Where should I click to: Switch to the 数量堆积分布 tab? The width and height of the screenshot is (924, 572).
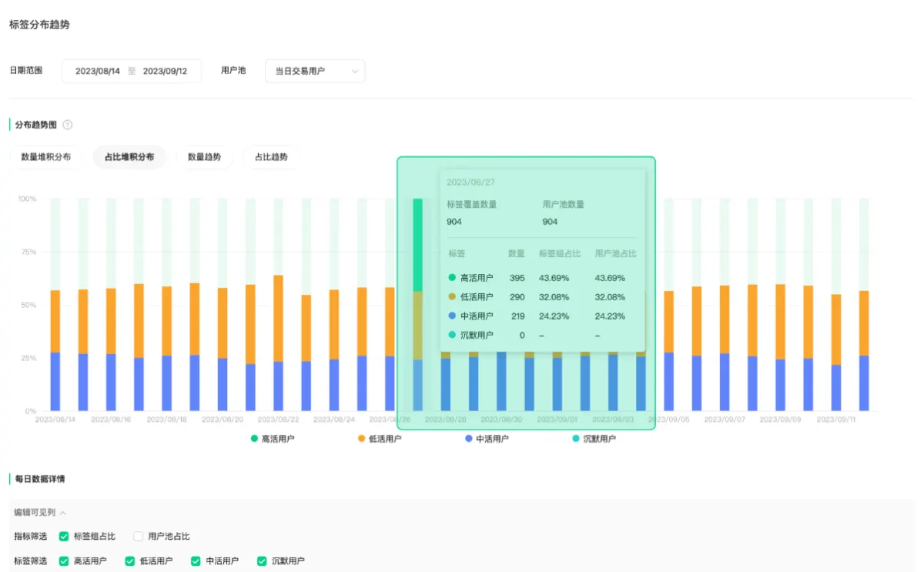46,157
